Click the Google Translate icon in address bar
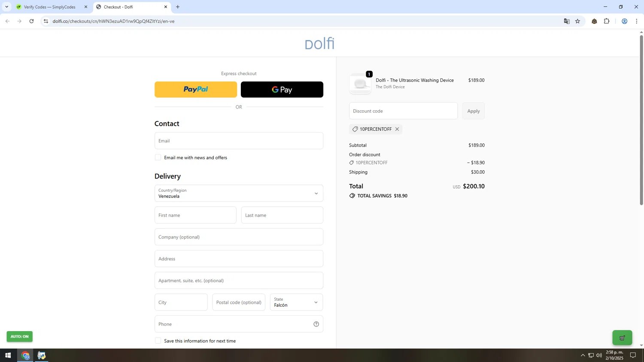 567,21
